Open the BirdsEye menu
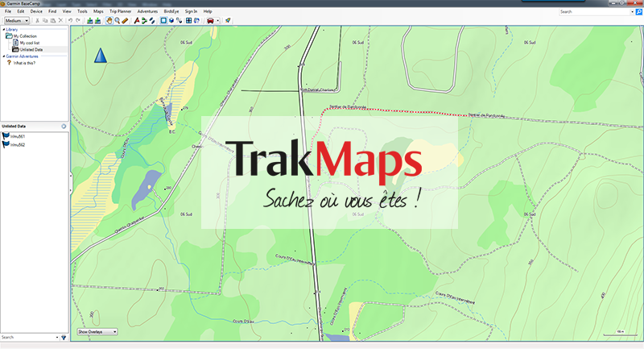Viewport: 644px width, 349px height. click(x=171, y=11)
